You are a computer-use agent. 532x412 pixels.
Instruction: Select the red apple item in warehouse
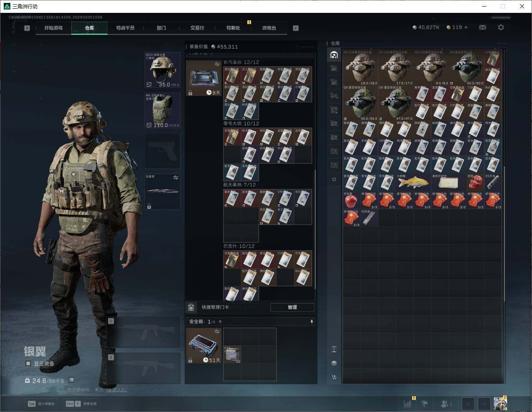[x=351, y=200]
